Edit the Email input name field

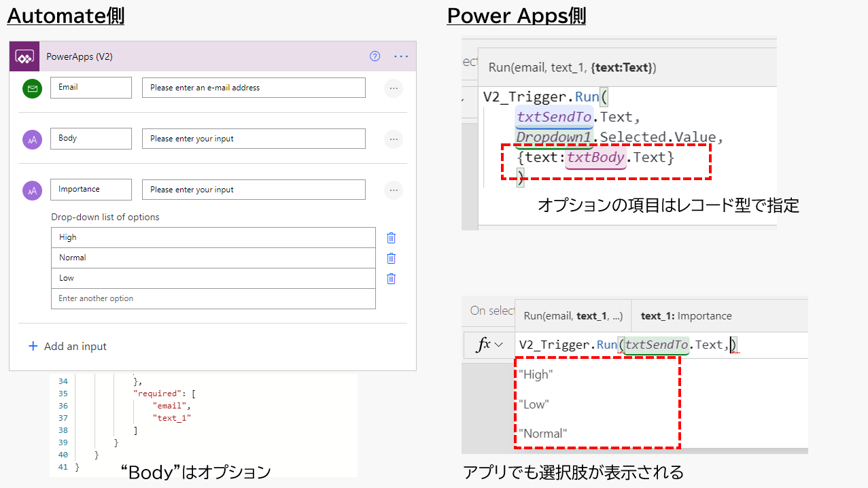point(91,88)
